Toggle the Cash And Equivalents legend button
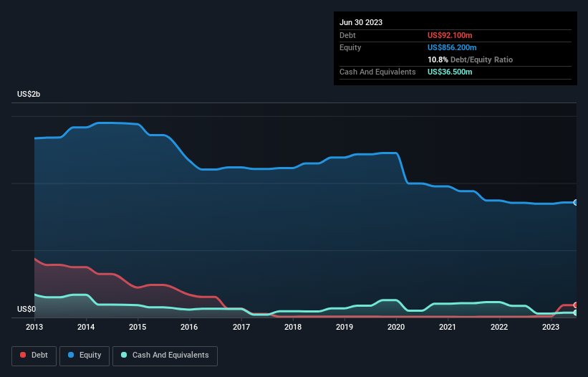 tap(165, 355)
